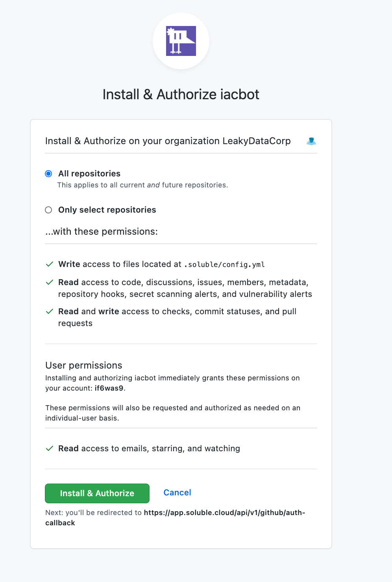This screenshot has width=392, height=582.
Task: Click the app.soluble.cloud redirect URL text
Action: pyautogui.click(x=224, y=513)
